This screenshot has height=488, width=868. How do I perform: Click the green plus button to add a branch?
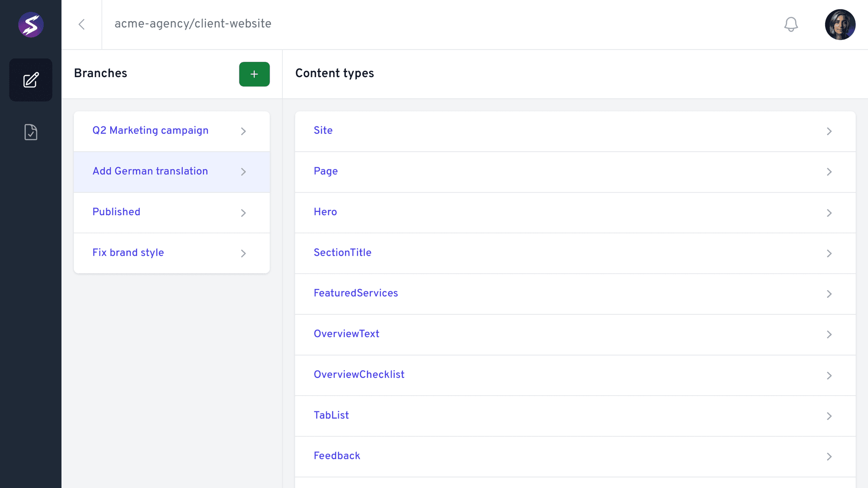(254, 74)
